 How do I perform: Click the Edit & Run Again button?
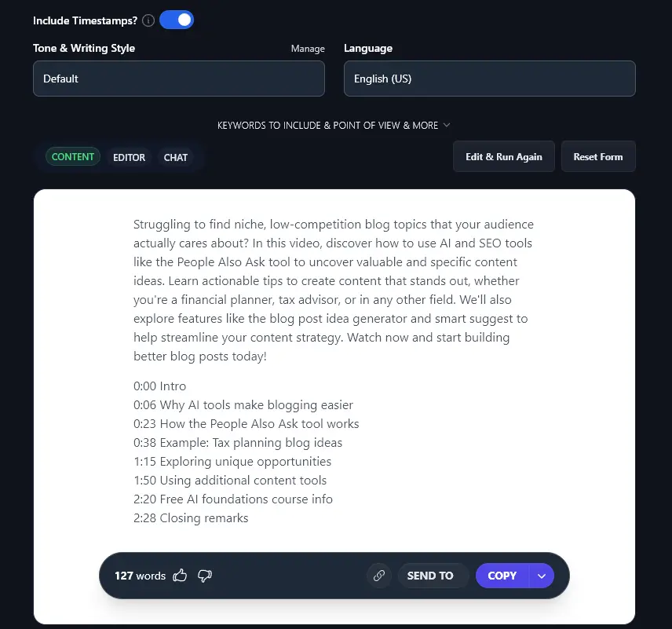pyautogui.click(x=503, y=156)
